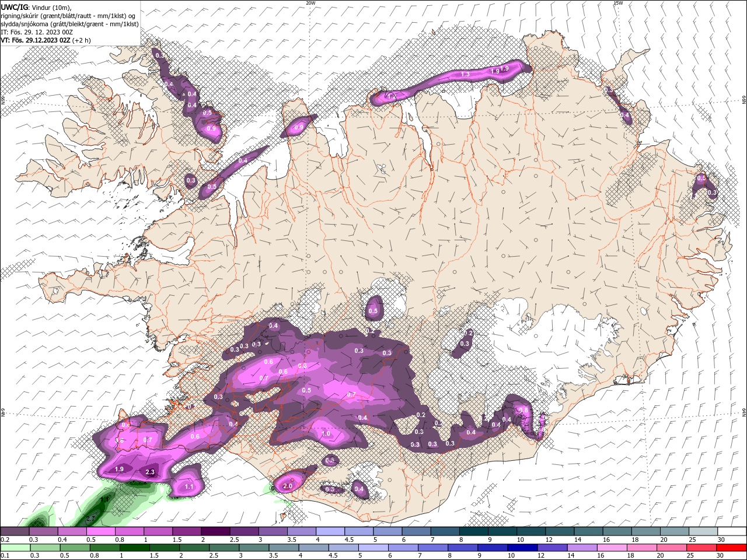Click the dark green 1 swatch in the bottom legend
This screenshot has width=747, height=560.
pyautogui.click(x=134, y=548)
